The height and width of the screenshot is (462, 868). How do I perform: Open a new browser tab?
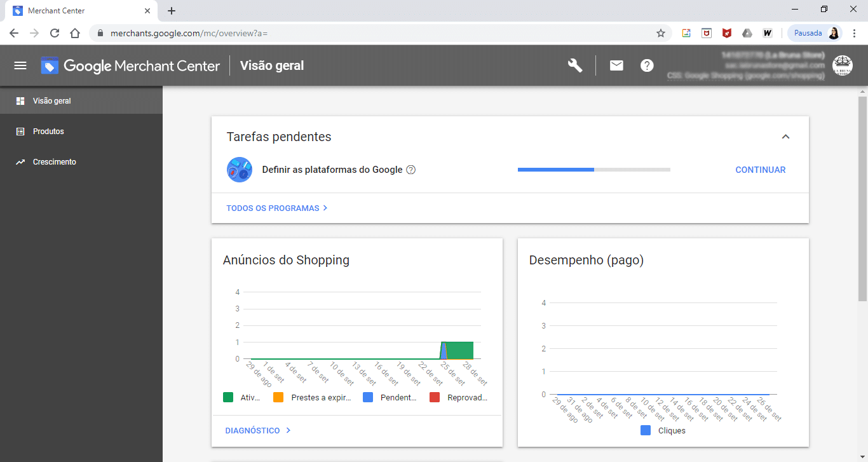pyautogui.click(x=172, y=11)
